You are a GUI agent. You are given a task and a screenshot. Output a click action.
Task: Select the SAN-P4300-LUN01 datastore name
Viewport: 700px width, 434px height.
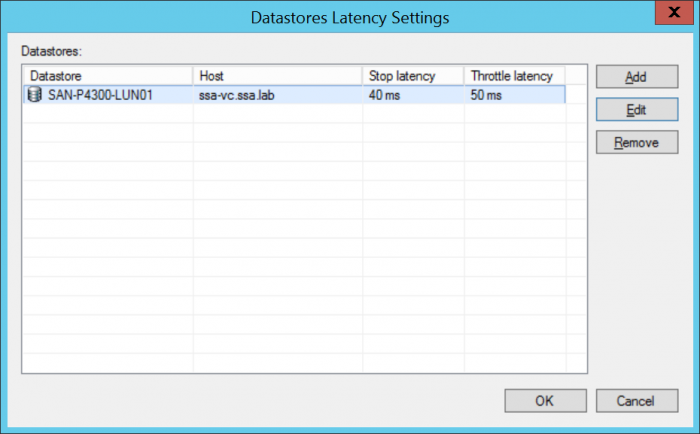pos(100,95)
